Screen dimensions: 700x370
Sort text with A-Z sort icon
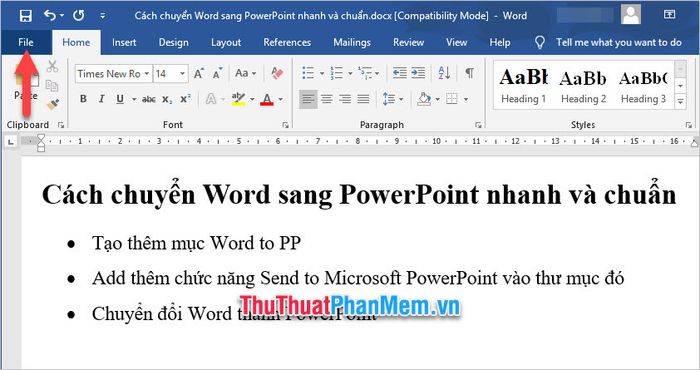(x=444, y=73)
